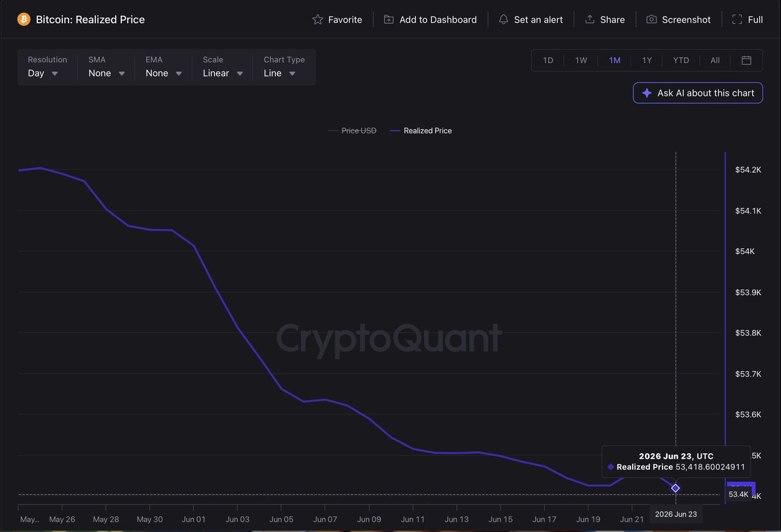781x532 pixels.
Task: Click the May 28 x-axis label
Action: [x=106, y=519]
